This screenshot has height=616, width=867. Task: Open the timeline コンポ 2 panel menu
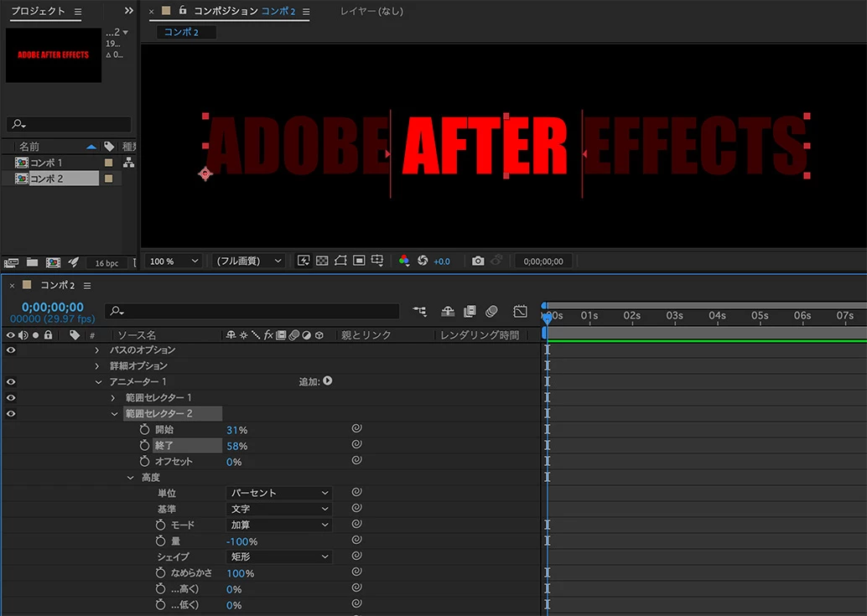(87, 286)
